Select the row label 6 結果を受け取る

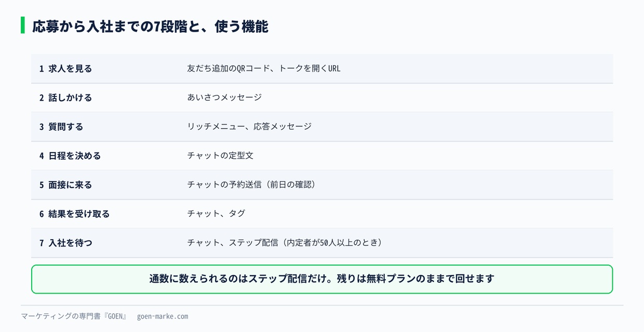[x=74, y=214]
